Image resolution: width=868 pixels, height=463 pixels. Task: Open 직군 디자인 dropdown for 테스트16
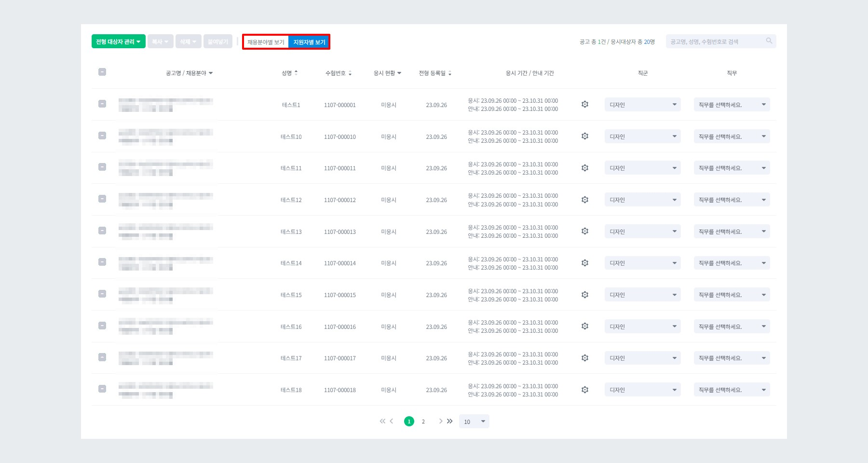(643, 327)
